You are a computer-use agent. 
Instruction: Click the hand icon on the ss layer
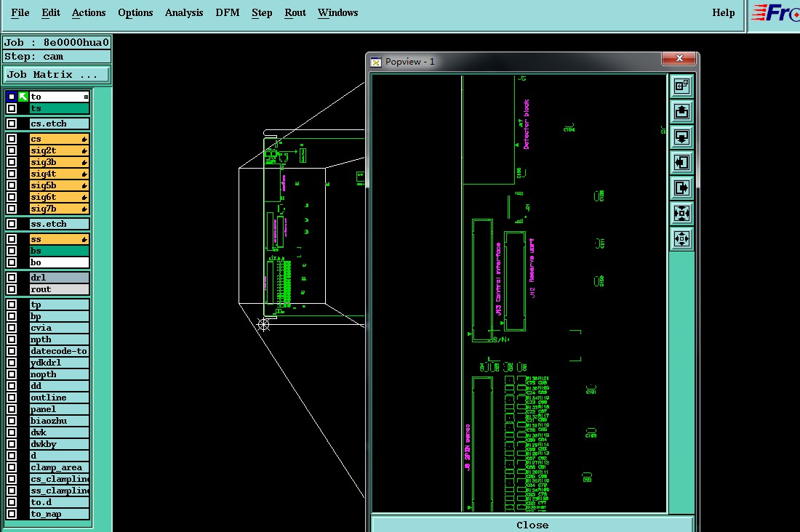[84, 239]
